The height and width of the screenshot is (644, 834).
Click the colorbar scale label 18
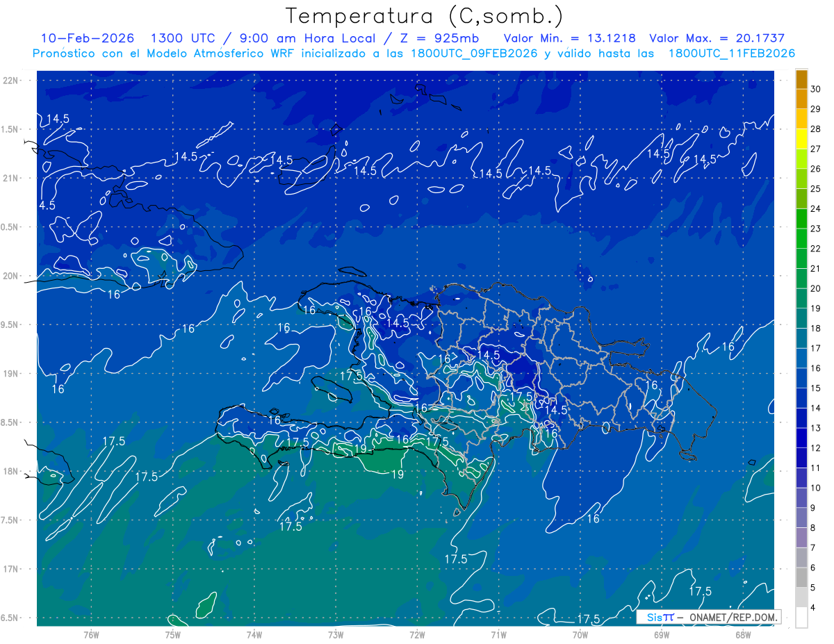pyautogui.click(x=815, y=329)
